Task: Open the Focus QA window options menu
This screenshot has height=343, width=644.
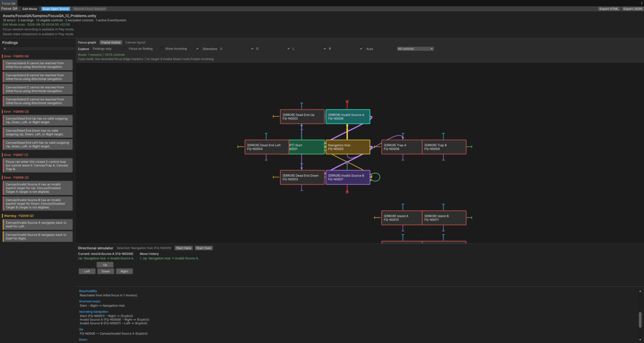Action: tap(641, 3)
